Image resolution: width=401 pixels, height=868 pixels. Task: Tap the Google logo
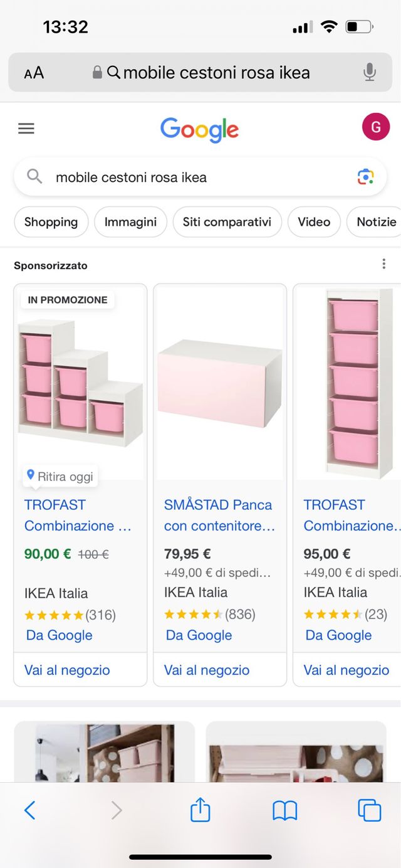tap(200, 129)
